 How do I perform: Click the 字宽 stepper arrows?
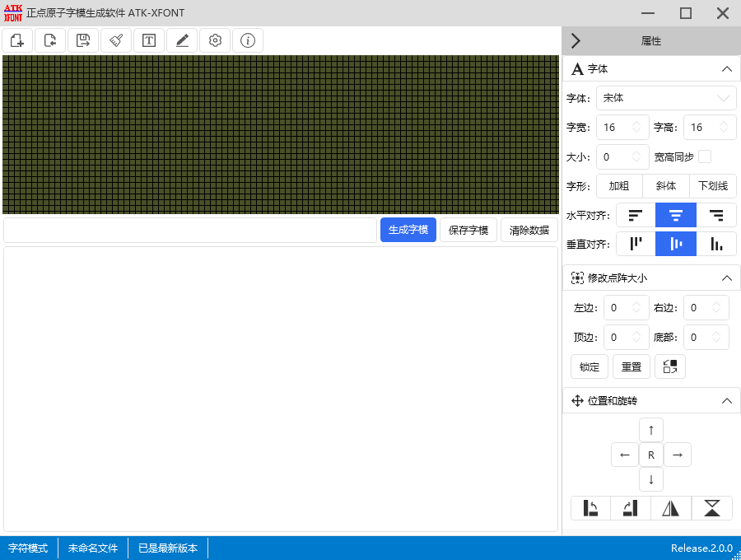coord(636,128)
